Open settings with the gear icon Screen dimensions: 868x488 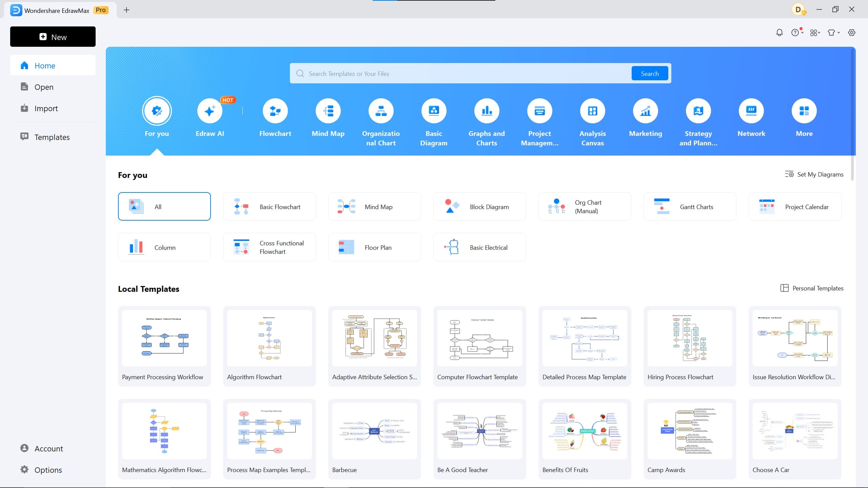(x=851, y=32)
